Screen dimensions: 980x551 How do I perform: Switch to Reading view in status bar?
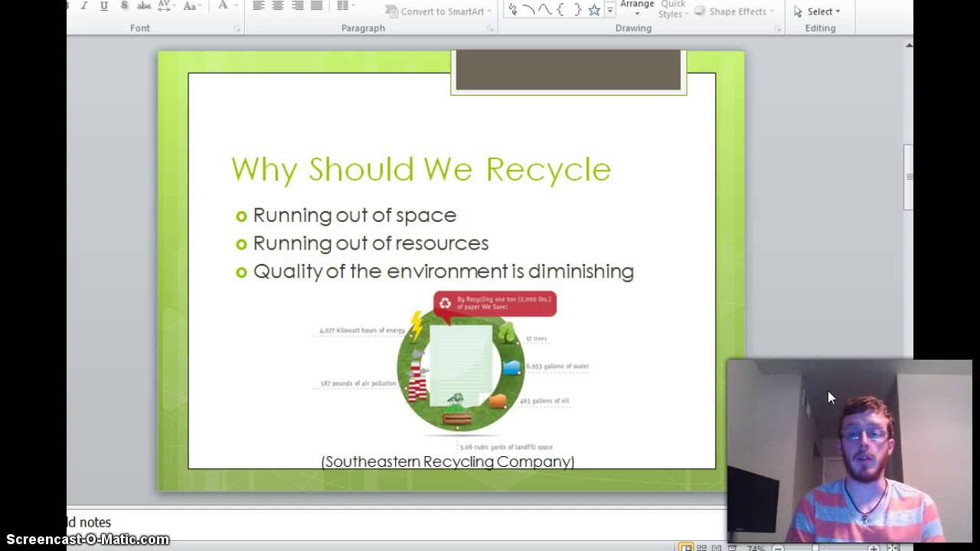716,547
